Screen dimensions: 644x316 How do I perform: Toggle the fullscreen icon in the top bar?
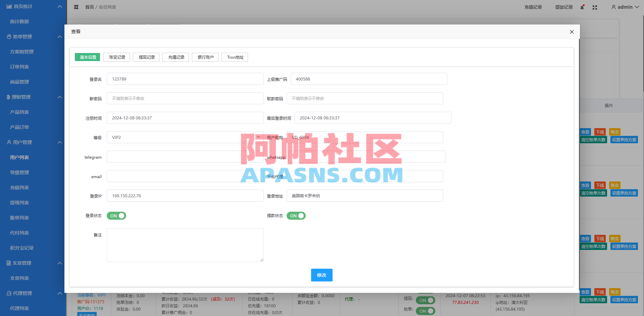pyautogui.click(x=595, y=7)
